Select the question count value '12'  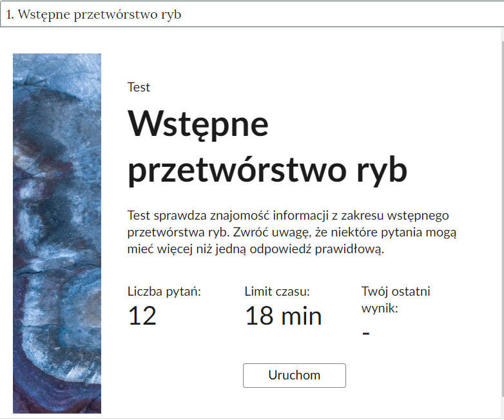click(x=142, y=316)
